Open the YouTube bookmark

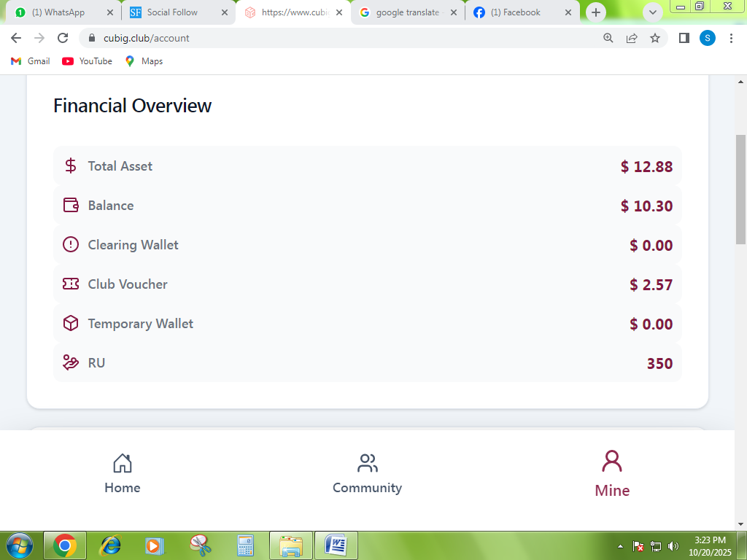pyautogui.click(x=88, y=61)
